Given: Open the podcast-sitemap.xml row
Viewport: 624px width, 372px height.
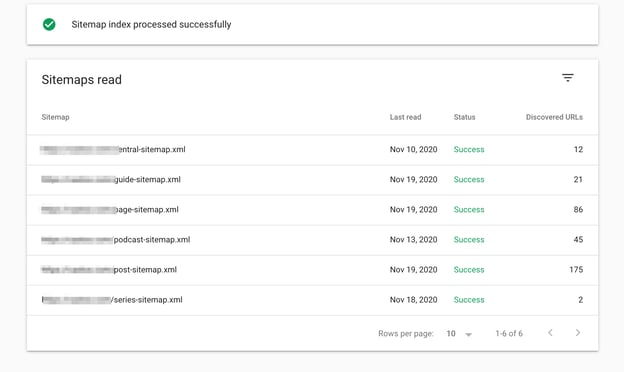Looking at the screenshot, I should (x=312, y=240).
